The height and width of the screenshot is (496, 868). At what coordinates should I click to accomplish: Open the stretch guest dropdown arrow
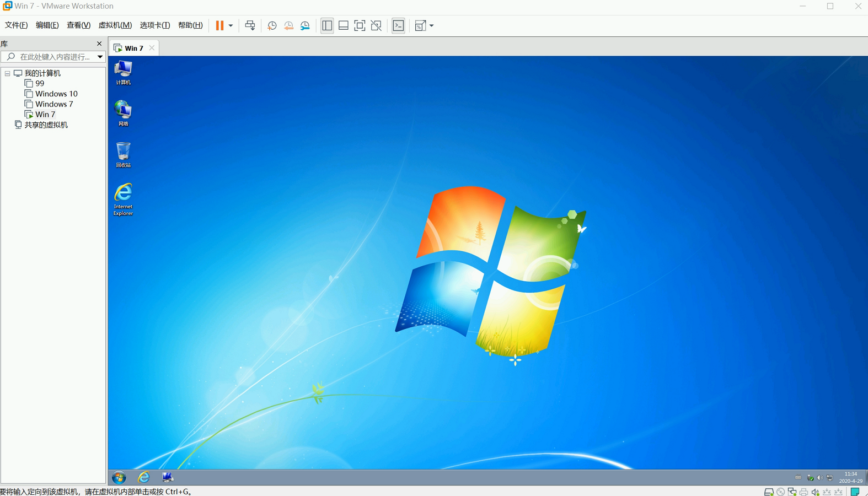431,25
